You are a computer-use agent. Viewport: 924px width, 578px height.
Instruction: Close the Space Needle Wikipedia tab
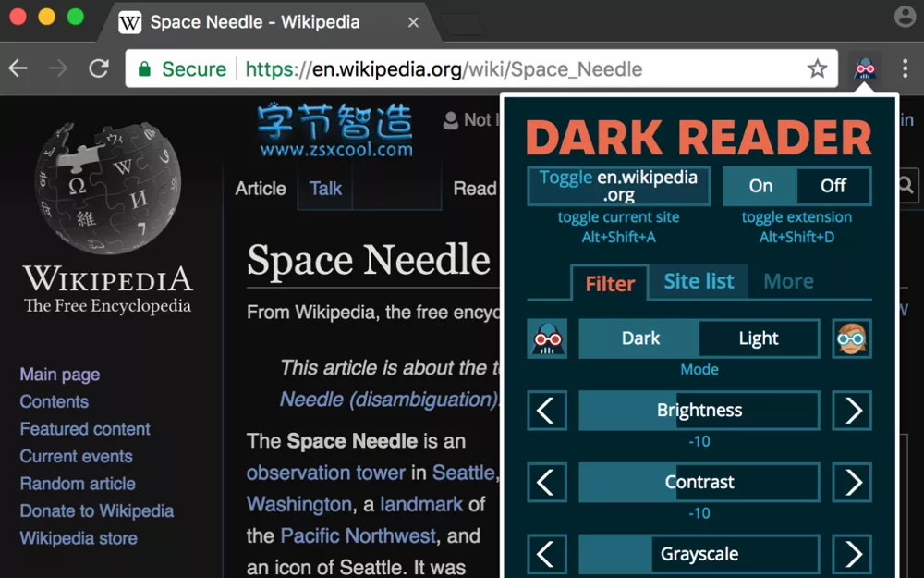coord(414,22)
